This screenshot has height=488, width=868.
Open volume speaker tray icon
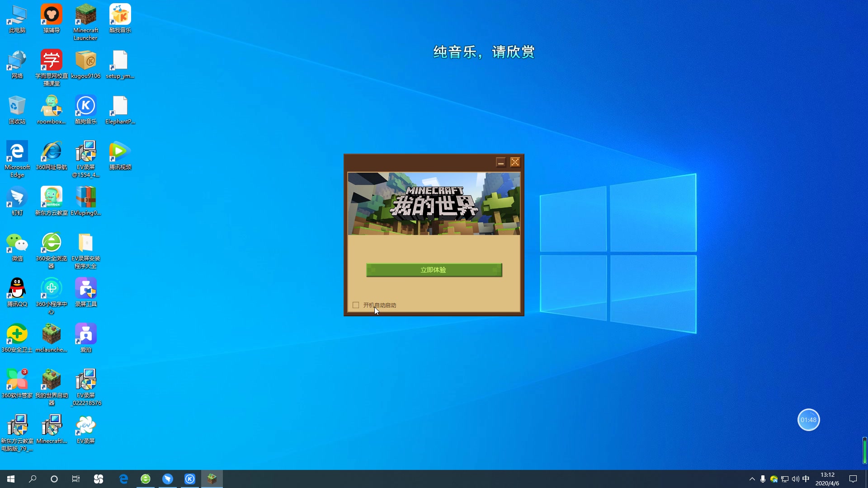pos(796,479)
